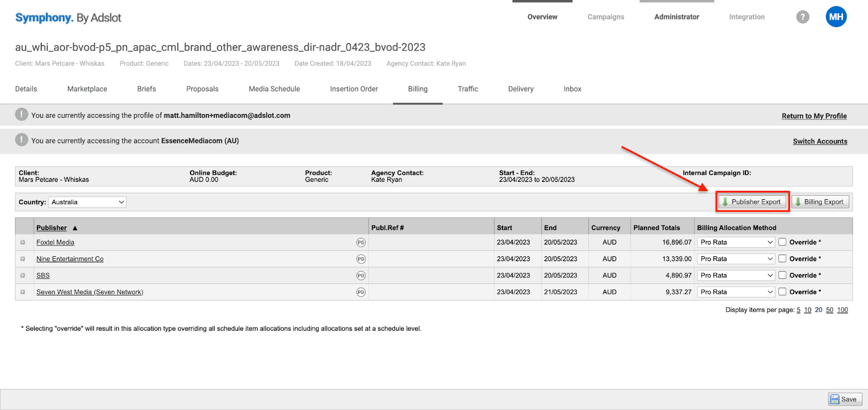Image resolution: width=868 pixels, height=410 pixels.
Task: Select the Billing tab
Action: pos(418,89)
